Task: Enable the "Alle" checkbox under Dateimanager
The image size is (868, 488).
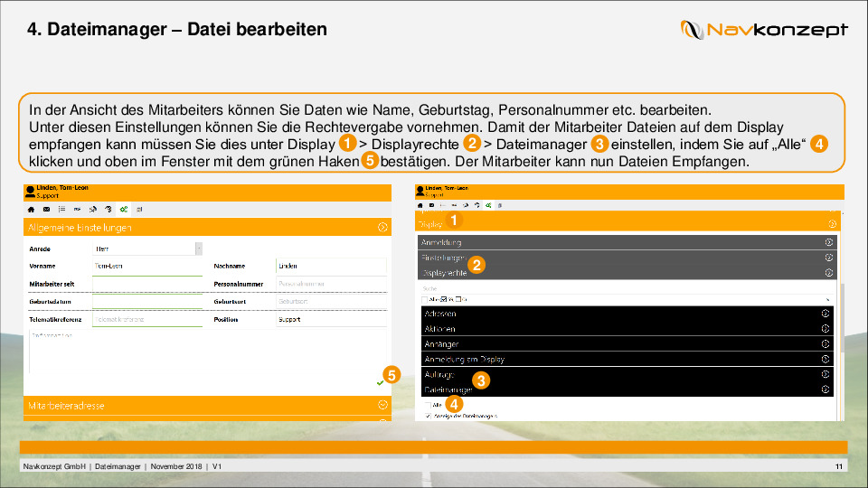Action: [428, 405]
